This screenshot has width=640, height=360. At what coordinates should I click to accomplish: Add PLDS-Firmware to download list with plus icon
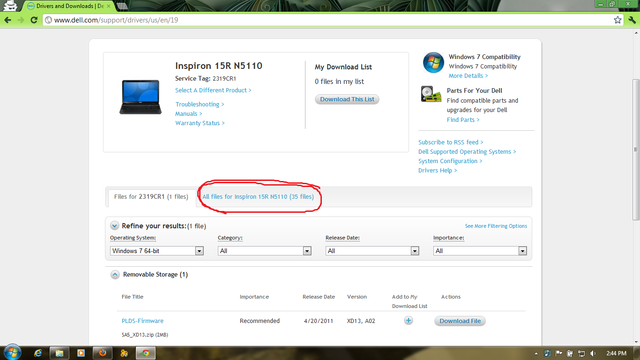(408, 320)
